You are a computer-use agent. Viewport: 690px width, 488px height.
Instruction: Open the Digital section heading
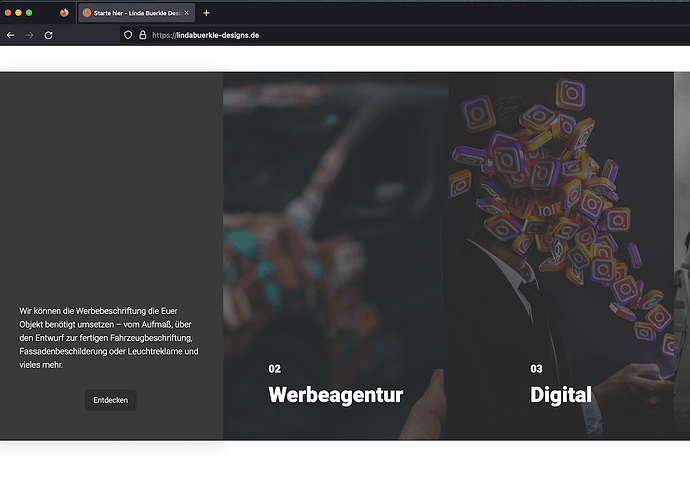point(561,395)
